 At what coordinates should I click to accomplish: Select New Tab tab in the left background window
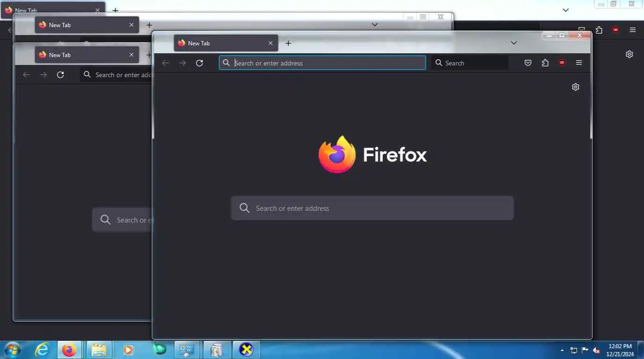pos(87,55)
